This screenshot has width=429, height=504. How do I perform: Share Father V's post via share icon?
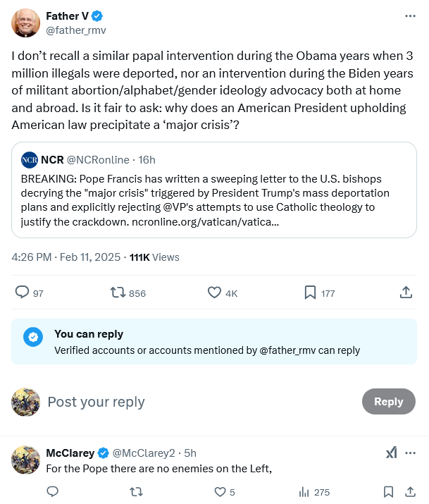click(x=406, y=293)
